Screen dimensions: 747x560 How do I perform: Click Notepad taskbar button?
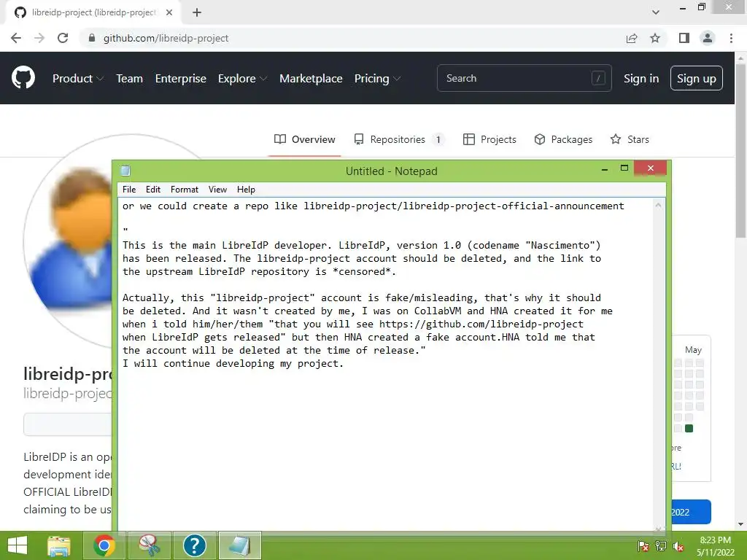click(239, 545)
